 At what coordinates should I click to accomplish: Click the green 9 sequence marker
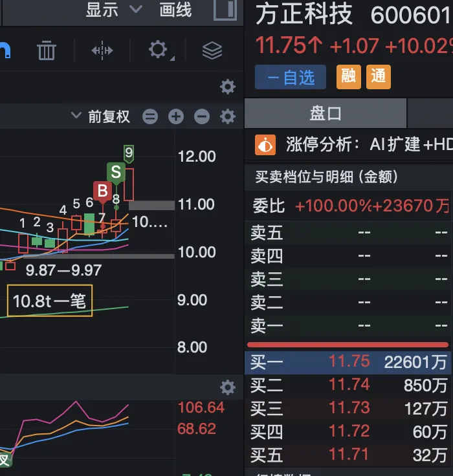point(129,154)
